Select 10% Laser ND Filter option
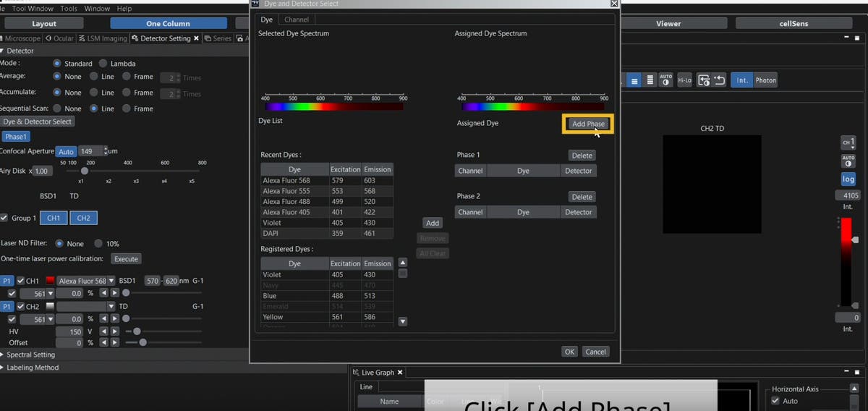This screenshot has height=411, width=868. 100,244
